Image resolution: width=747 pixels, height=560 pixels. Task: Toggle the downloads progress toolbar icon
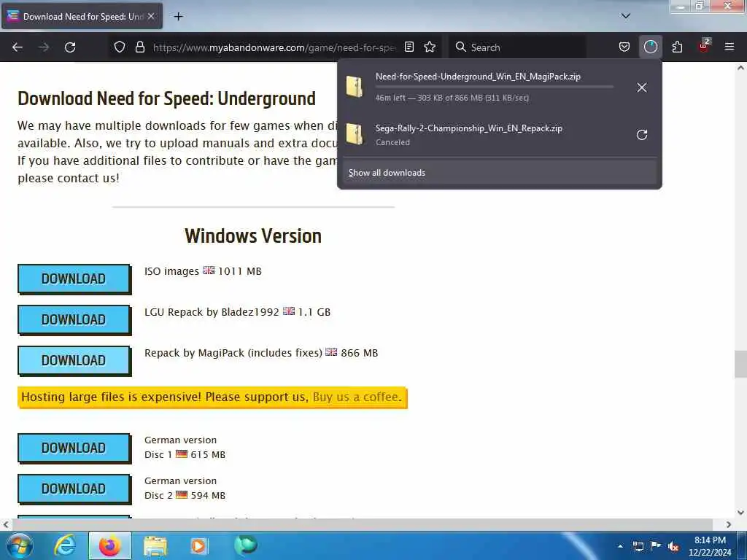pos(650,47)
